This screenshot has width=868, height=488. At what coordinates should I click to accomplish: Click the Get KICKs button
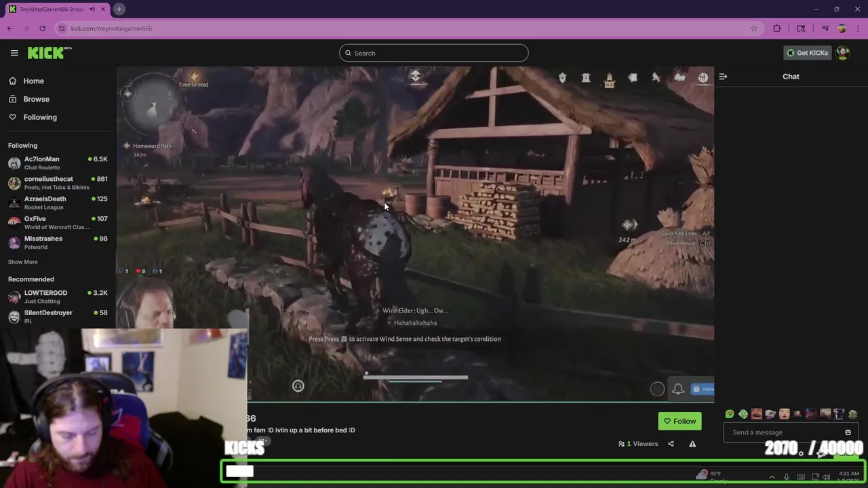807,53
